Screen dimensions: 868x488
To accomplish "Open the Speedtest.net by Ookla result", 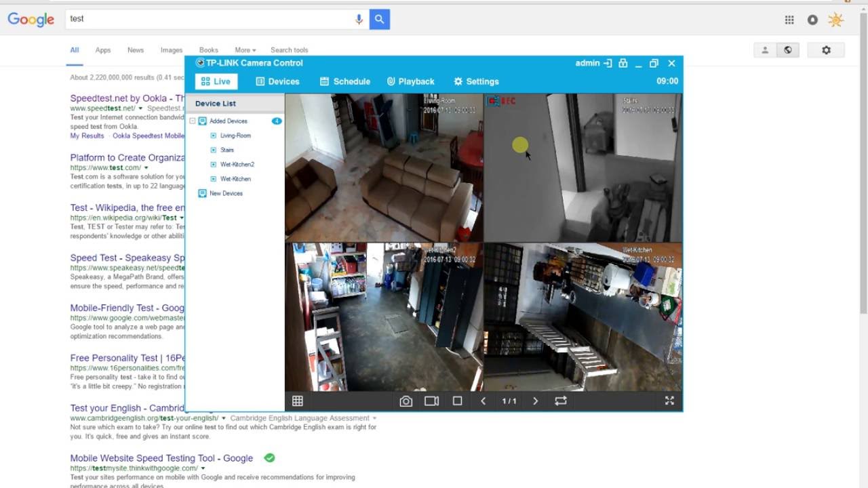I will tap(127, 98).
